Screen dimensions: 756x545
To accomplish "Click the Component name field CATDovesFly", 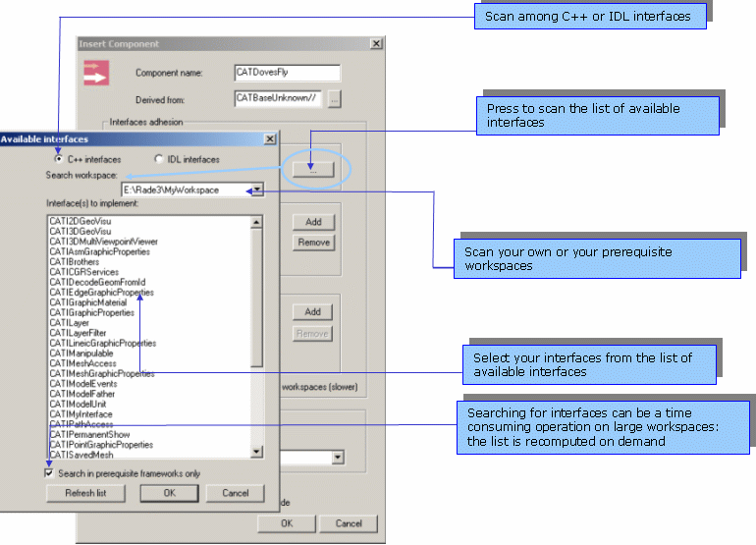I will point(288,73).
